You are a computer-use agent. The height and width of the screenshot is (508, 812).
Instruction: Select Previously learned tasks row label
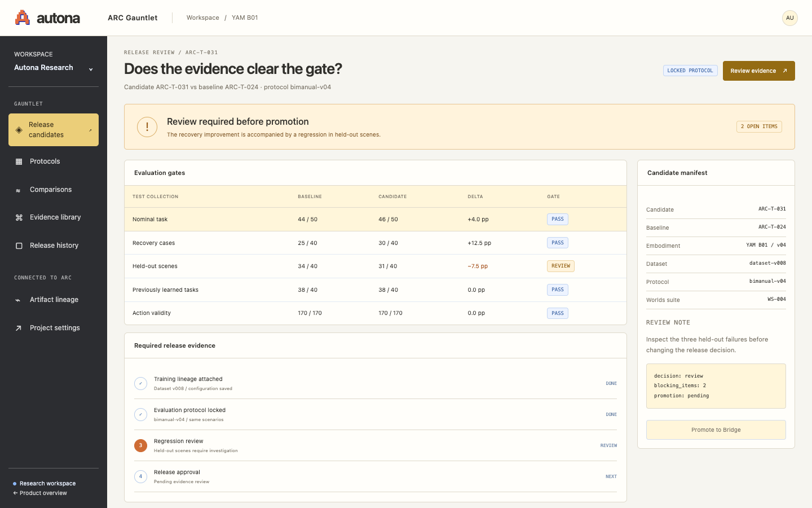pyautogui.click(x=165, y=290)
